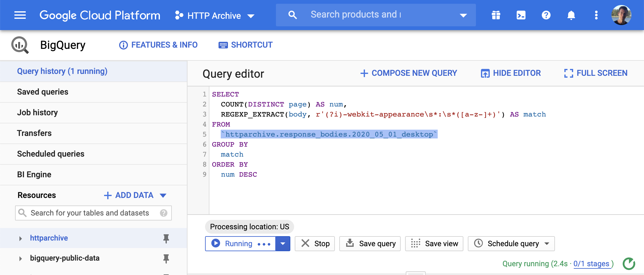Image resolution: width=644 pixels, height=275 pixels.
Task: Open the hamburger navigation menu
Action: (20, 15)
